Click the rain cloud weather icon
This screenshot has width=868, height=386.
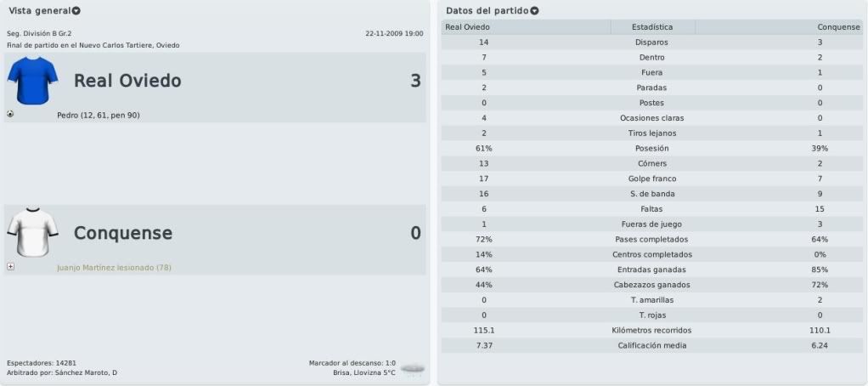click(413, 368)
